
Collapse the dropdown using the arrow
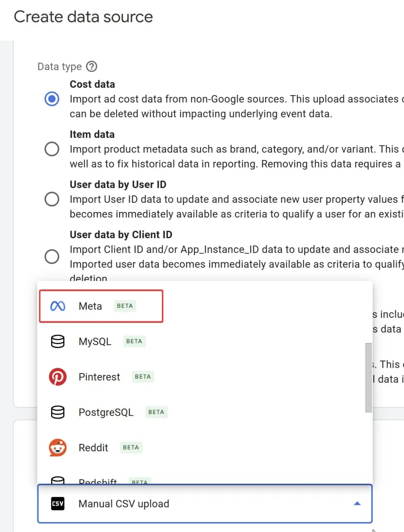(x=357, y=504)
